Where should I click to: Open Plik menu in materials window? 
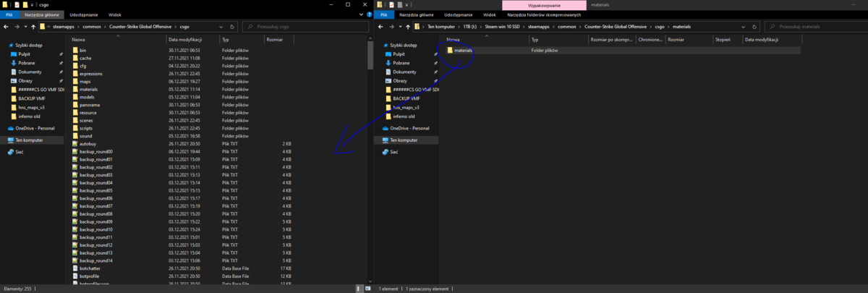point(383,14)
